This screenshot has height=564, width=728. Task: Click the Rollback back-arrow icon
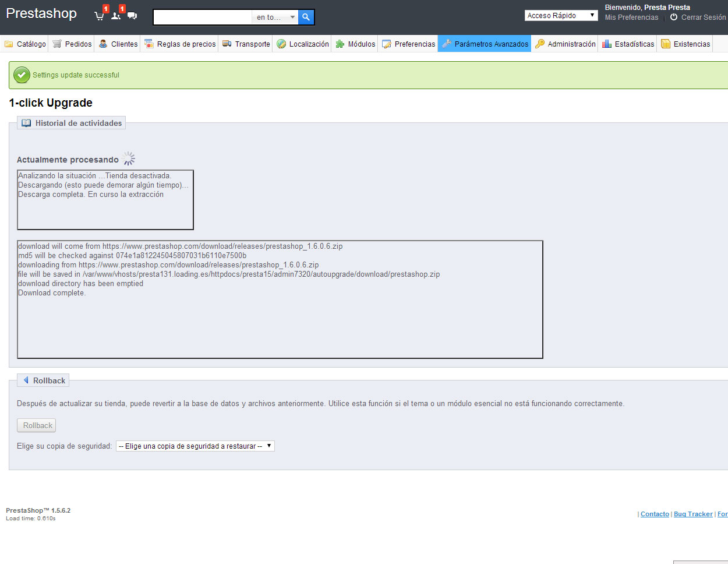coord(26,380)
